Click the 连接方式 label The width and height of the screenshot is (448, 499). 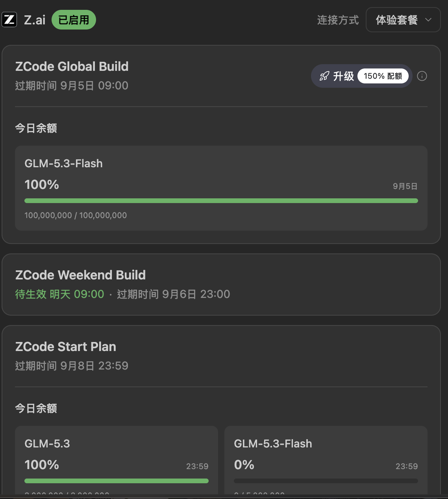pyautogui.click(x=338, y=20)
